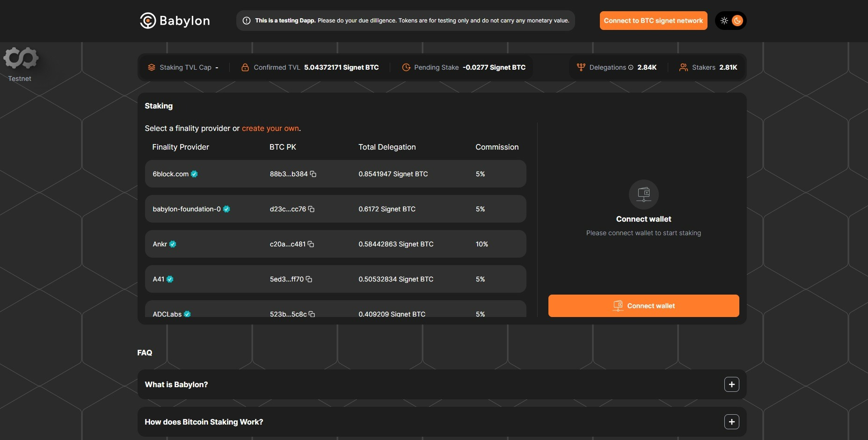868x440 pixels.
Task: Click babylon-foundation-0 verified badge
Action: 226,209
